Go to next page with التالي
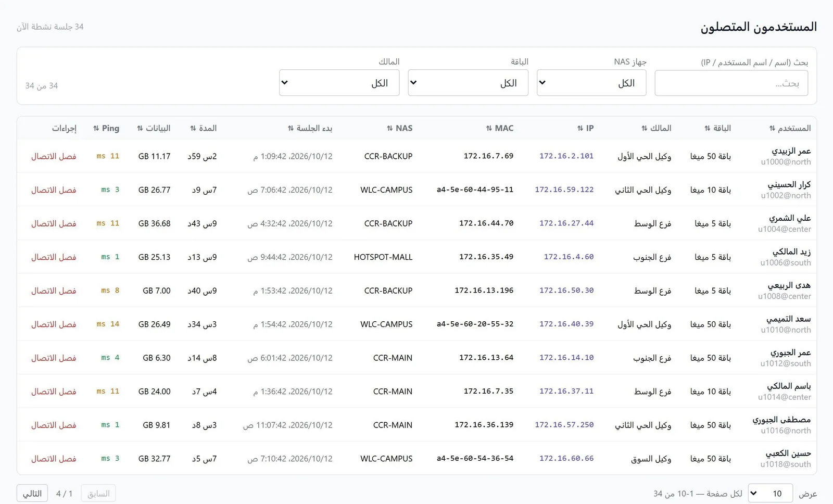 [x=32, y=493]
